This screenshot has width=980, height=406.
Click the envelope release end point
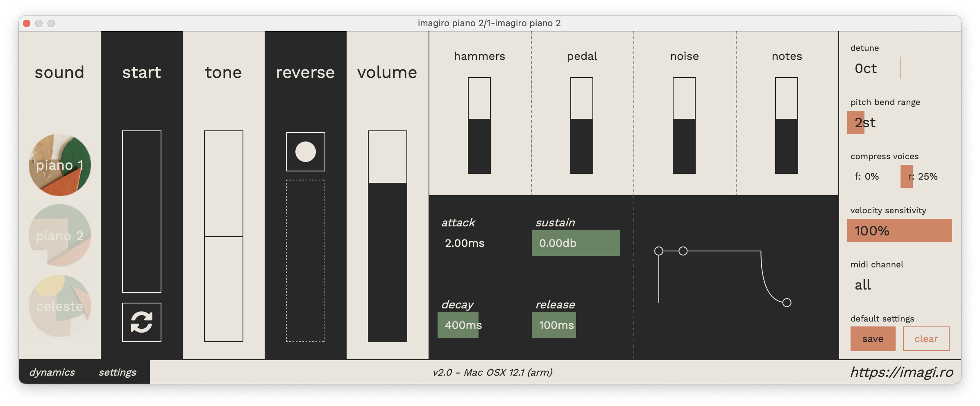(x=787, y=303)
